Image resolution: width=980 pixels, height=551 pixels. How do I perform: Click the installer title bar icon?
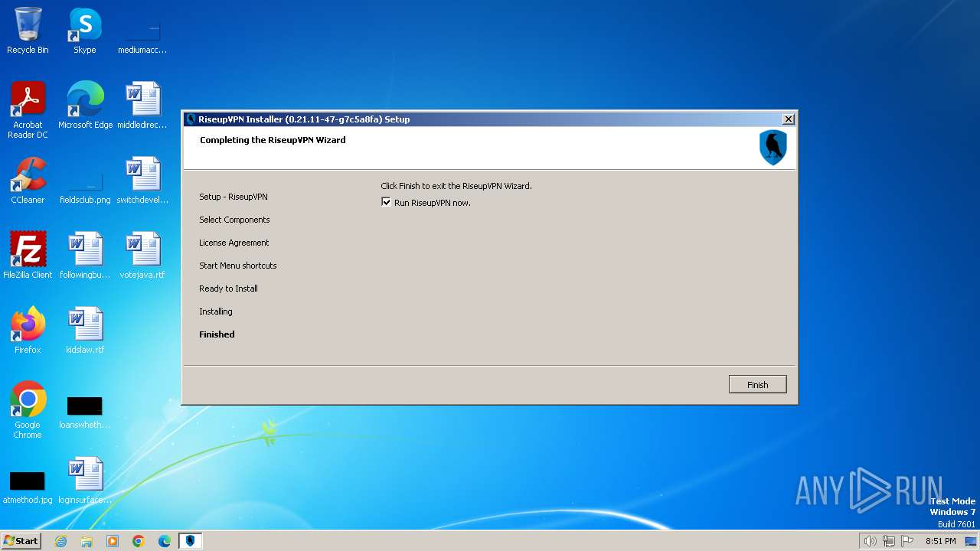191,119
